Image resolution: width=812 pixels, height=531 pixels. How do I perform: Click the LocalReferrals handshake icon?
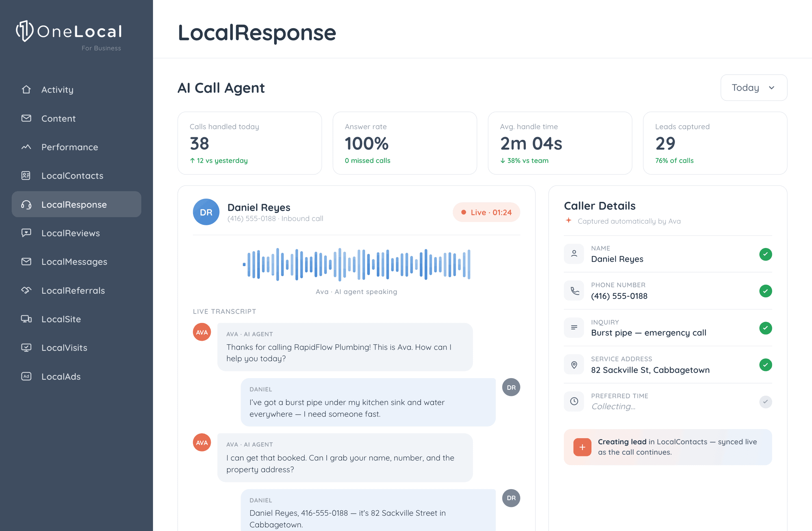pos(26,290)
